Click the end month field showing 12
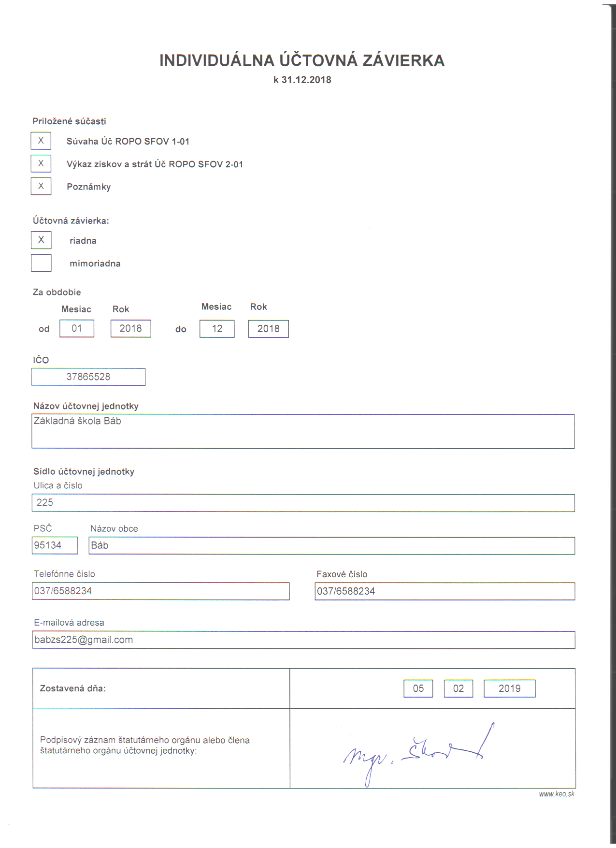Screen dimensions: 616x848 pos(217,329)
